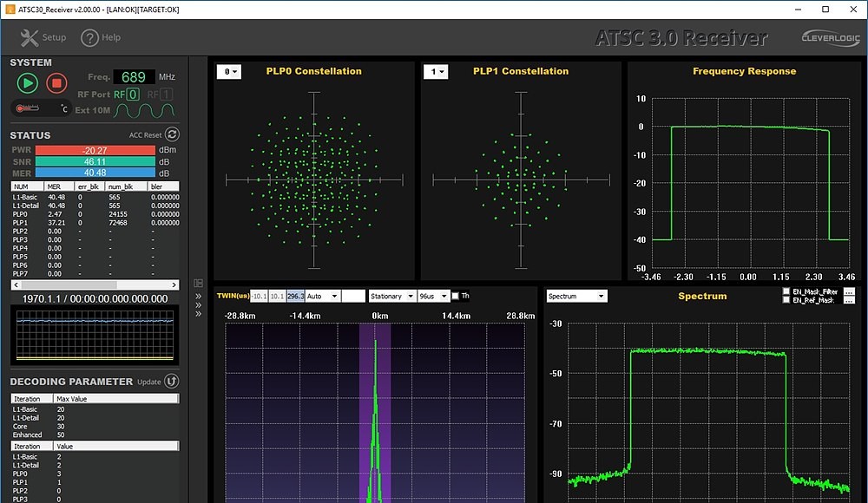Click the third double-chevron expander

198,314
